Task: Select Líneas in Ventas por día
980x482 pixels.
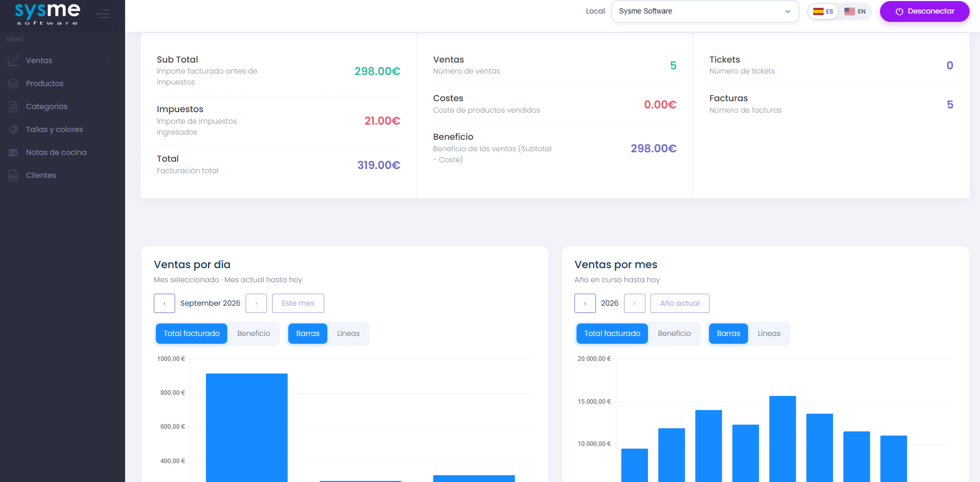Action: click(x=348, y=334)
